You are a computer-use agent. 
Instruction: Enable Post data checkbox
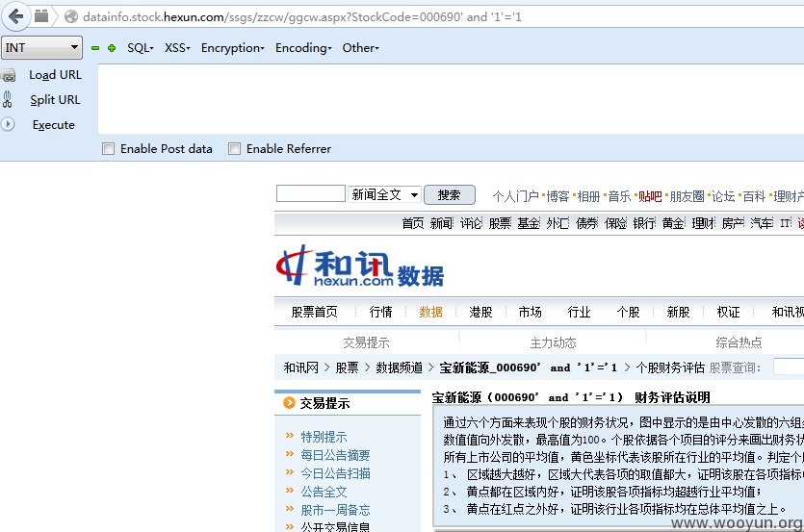pyautogui.click(x=108, y=148)
